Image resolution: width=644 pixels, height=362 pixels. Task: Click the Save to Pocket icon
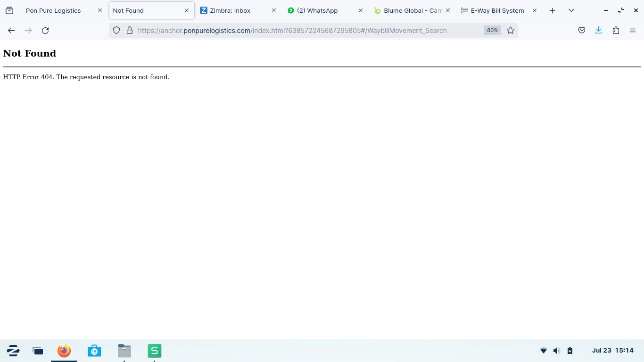click(x=582, y=31)
